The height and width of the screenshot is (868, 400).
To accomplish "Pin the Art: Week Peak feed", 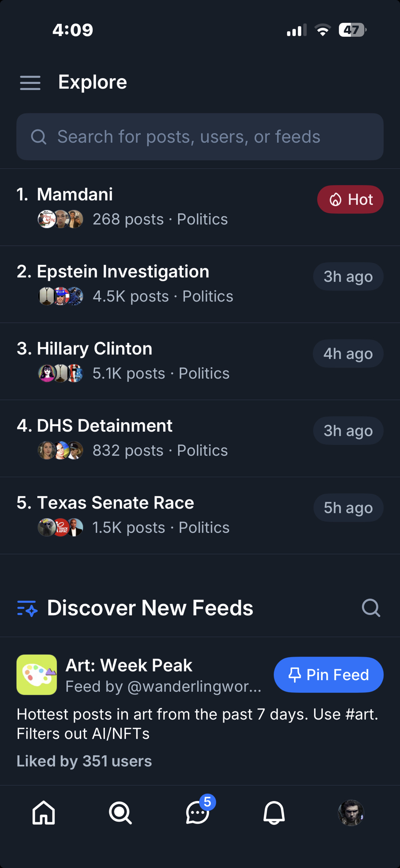I will coord(328,675).
